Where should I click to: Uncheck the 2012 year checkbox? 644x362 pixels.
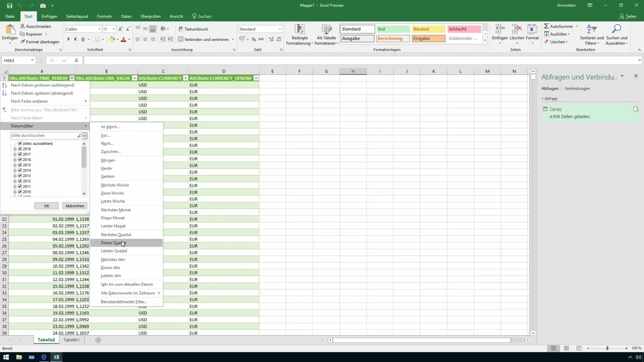pos(20,181)
